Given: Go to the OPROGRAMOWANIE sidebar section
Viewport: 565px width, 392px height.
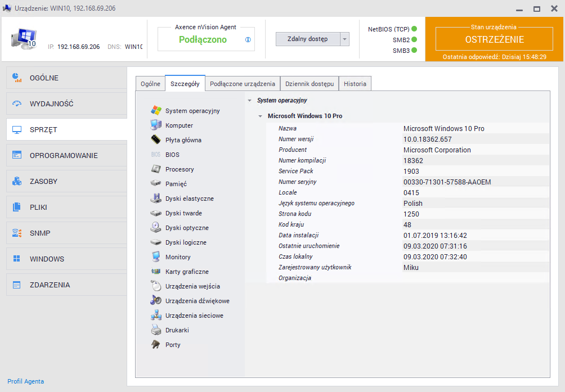Looking at the screenshot, I should pos(64,156).
